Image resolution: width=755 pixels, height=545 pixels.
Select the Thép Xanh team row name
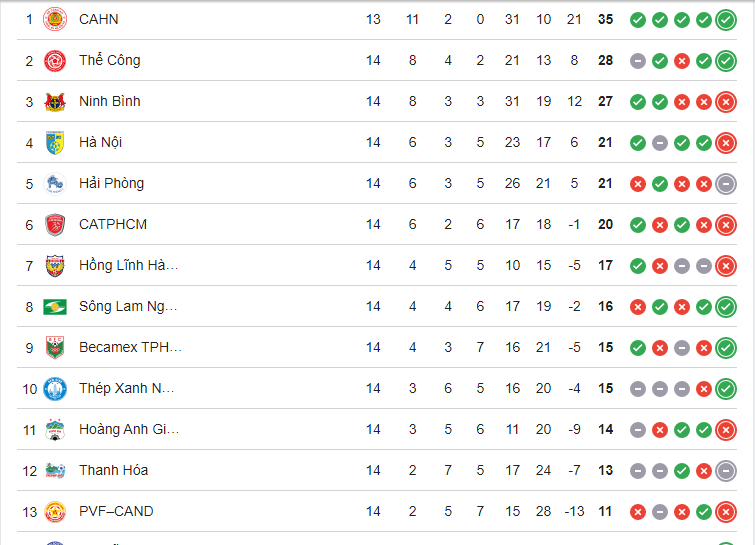click(x=126, y=388)
